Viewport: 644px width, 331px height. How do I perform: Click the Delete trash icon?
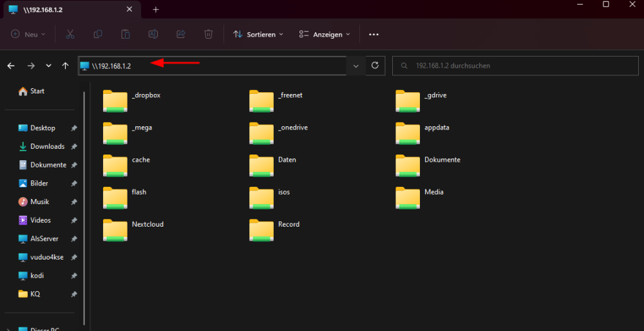[x=209, y=35]
